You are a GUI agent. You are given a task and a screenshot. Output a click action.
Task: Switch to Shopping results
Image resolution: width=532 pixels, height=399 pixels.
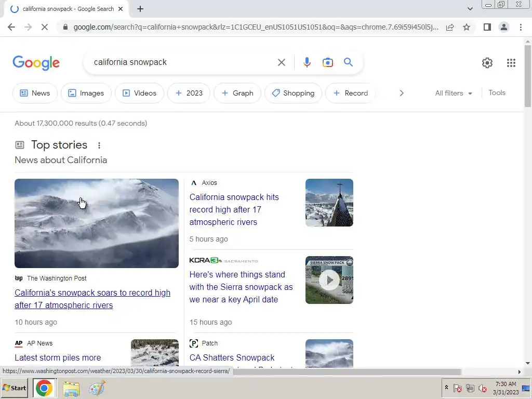(x=293, y=93)
